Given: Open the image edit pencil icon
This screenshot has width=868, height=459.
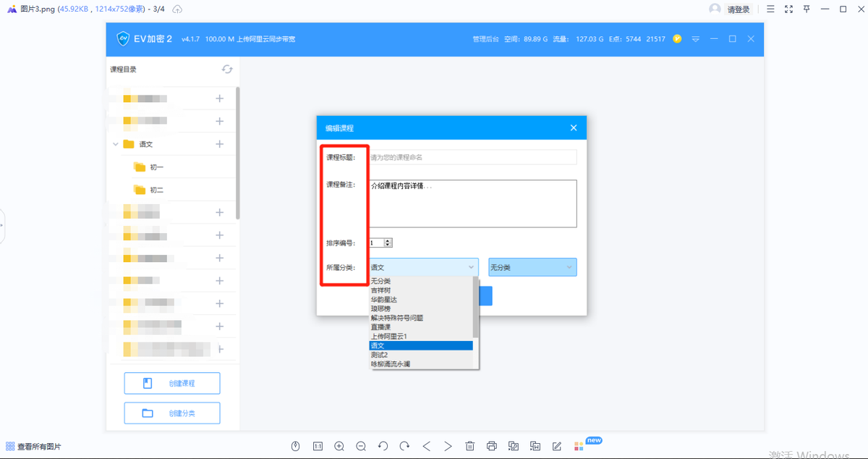Looking at the screenshot, I should tap(557, 446).
